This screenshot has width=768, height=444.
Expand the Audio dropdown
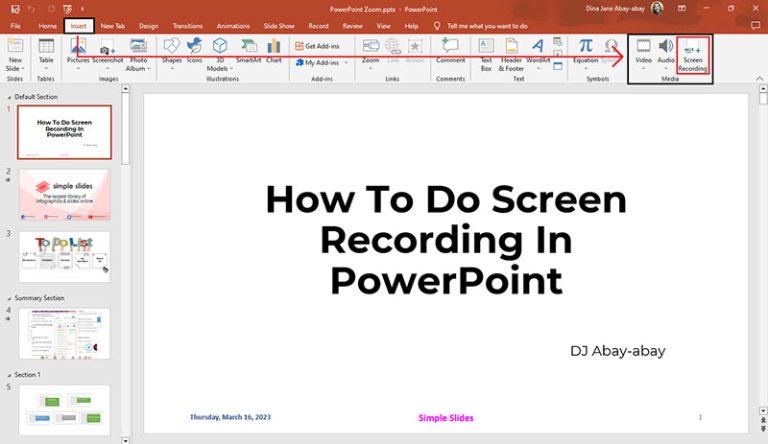pos(666,68)
